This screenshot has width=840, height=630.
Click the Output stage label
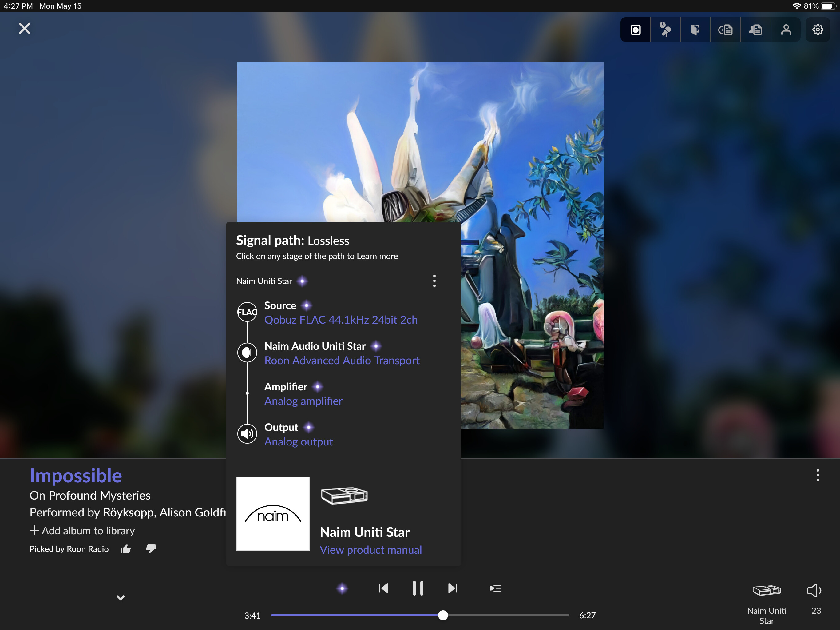[281, 428]
